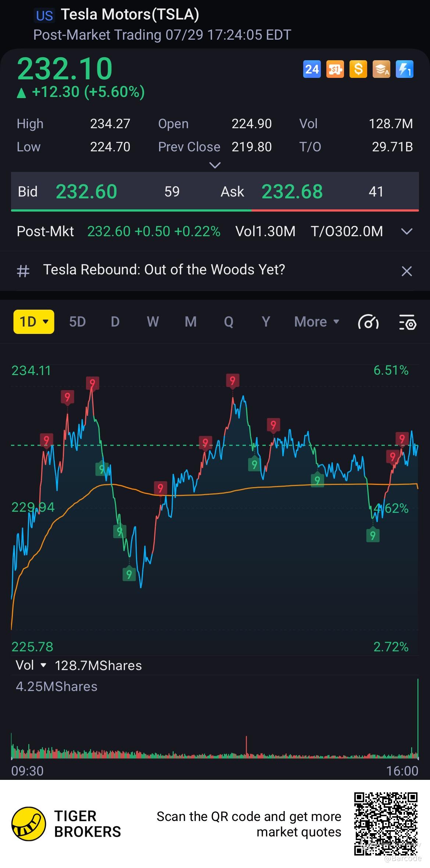Open the More timeframes dropdown
The width and height of the screenshot is (430, 868).
pos(316,322)
